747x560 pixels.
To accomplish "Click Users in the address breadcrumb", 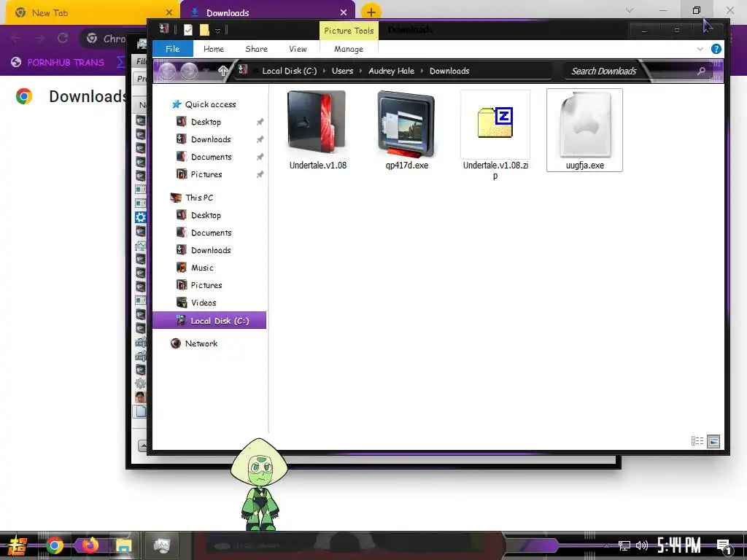I will (343, 71).
